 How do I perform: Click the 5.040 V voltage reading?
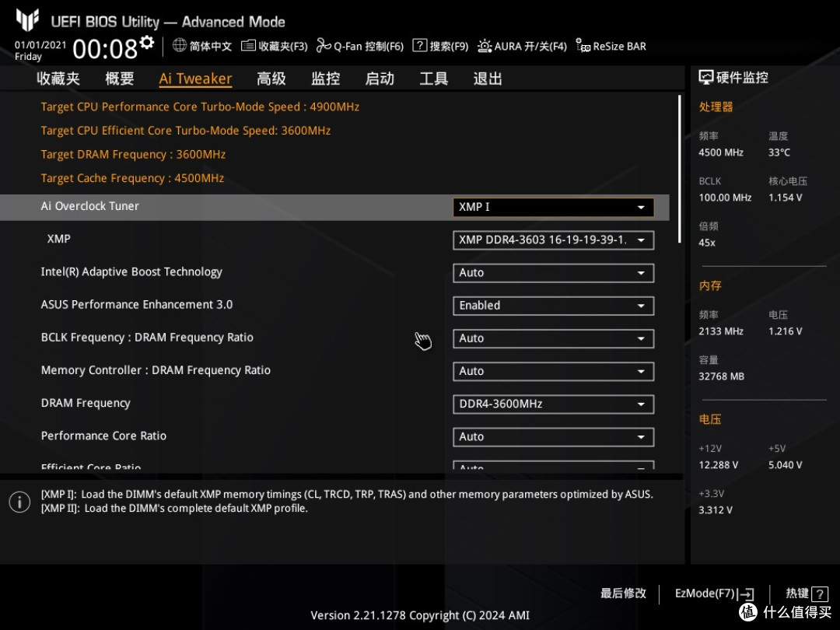coord(786,465)
